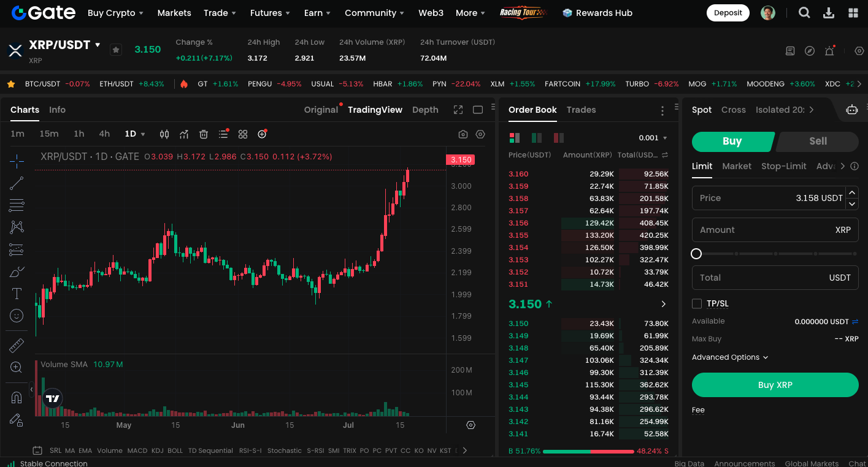Take a chart snapshot with camera icon
The image size is (868, 467).
point(463,134)
